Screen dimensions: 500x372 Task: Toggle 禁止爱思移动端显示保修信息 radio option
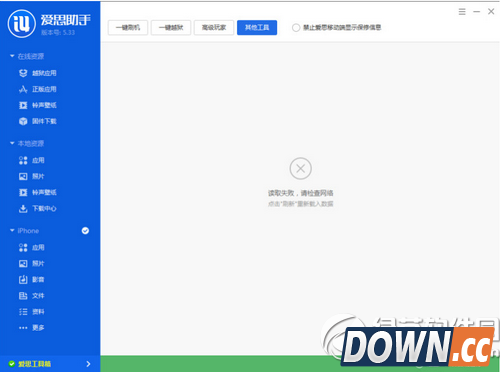(296, 28)
